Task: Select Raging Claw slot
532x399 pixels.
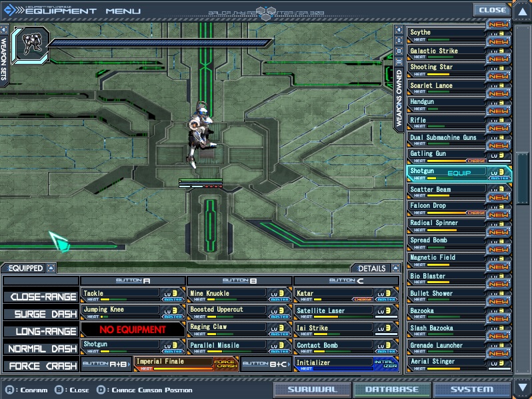Action: (239, 329)
